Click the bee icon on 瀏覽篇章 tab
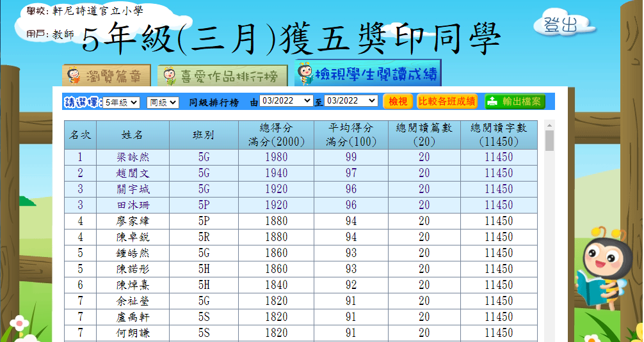 point(74,76)
